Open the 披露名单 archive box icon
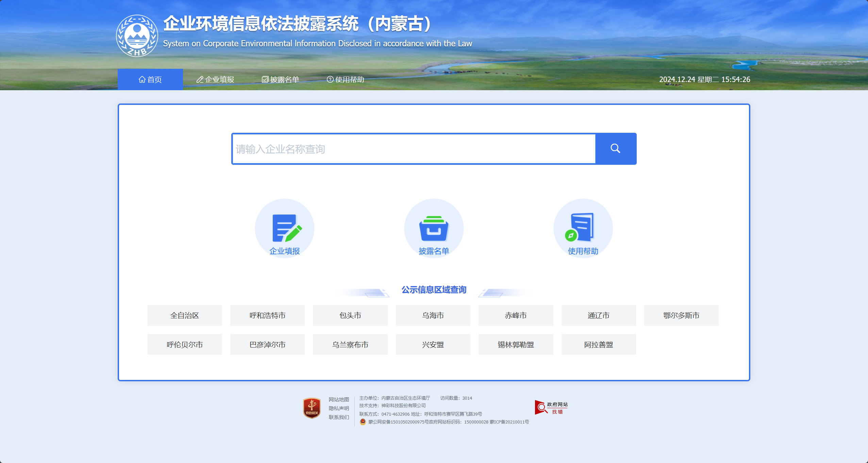Screen dimensions: 868x463 tap(434, 228)
